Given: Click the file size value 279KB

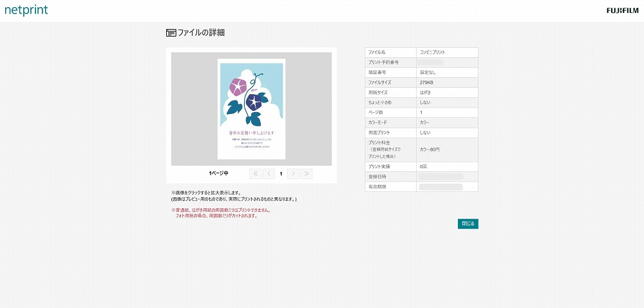Looking at the screenshot, I should [426, 82].
